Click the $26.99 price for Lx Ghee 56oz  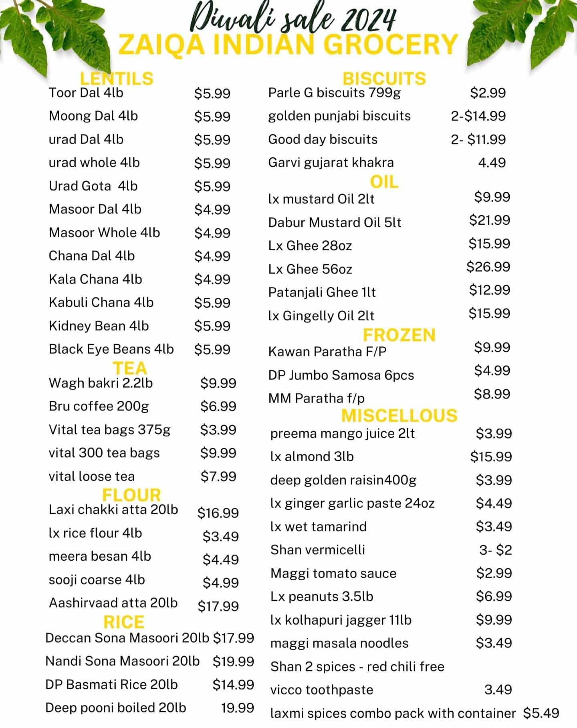tap(488, 267)
